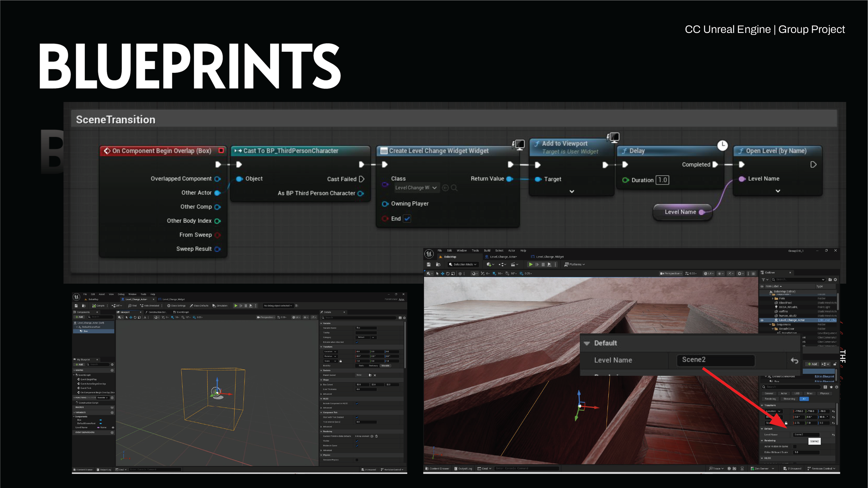This screenshot has height=488, width=868.
Task: Open the Build menu in the level editor
Action: pos(487,251)
